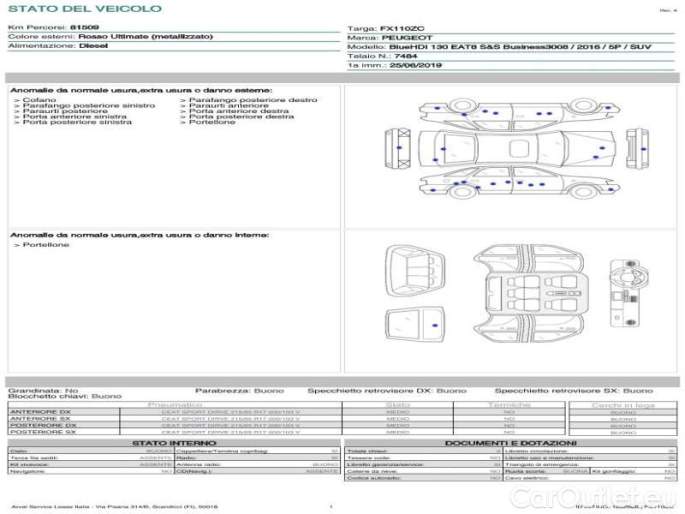Click first registration date 25/06/2019
Screen dimensions: 685x514
click(x=415, y=66)
